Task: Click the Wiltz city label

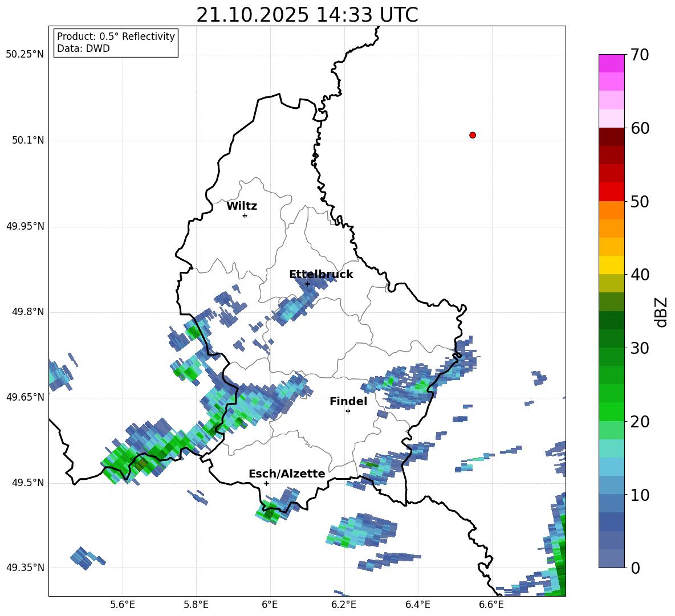Action: pyautogui.click(x=242, y=206)
